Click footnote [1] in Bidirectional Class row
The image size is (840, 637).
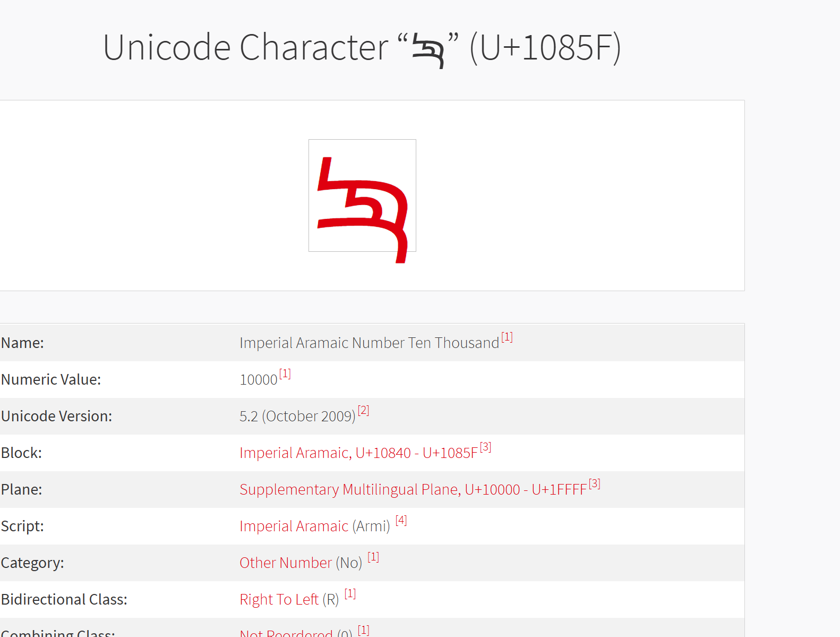(350, 593)
